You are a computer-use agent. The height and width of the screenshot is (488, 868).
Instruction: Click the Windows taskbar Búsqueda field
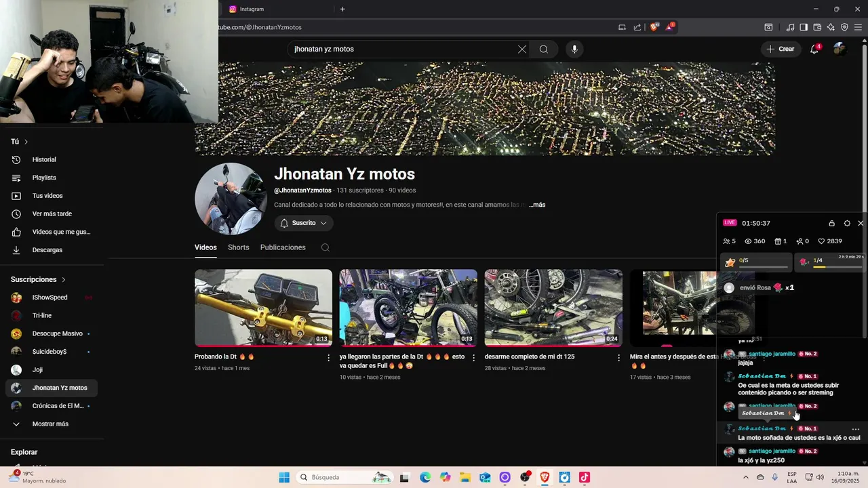click(x=345, y=477)
